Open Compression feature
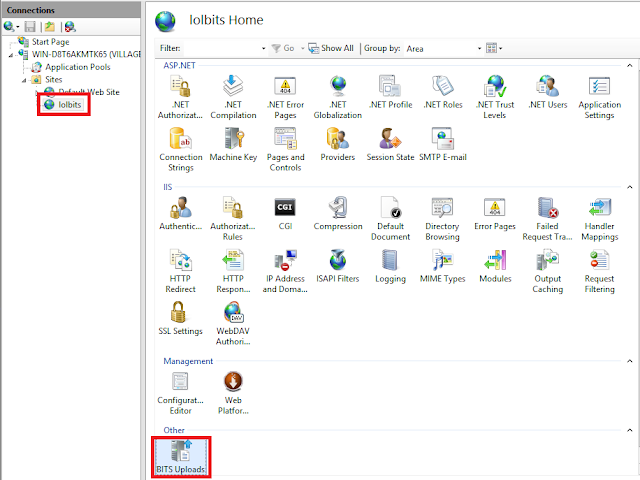Screen dimensions: 640x480 tap(338, 214)
